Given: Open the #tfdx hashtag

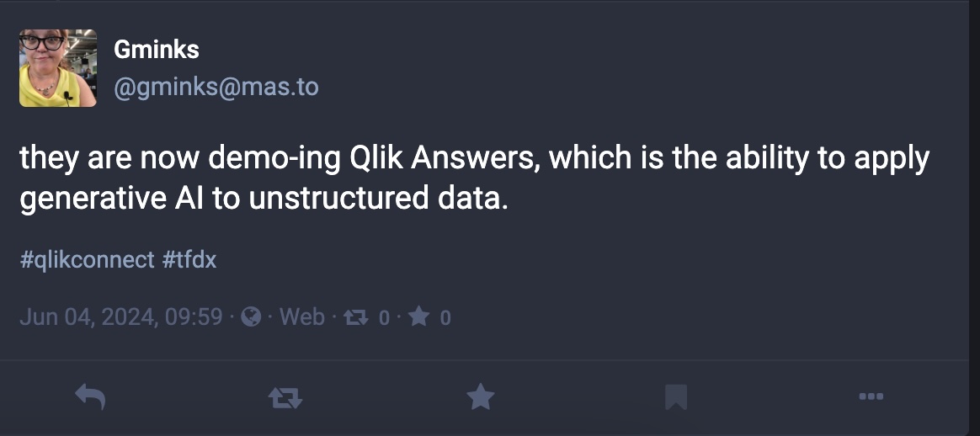Looking at the screenshot, I should click(189, 259).
